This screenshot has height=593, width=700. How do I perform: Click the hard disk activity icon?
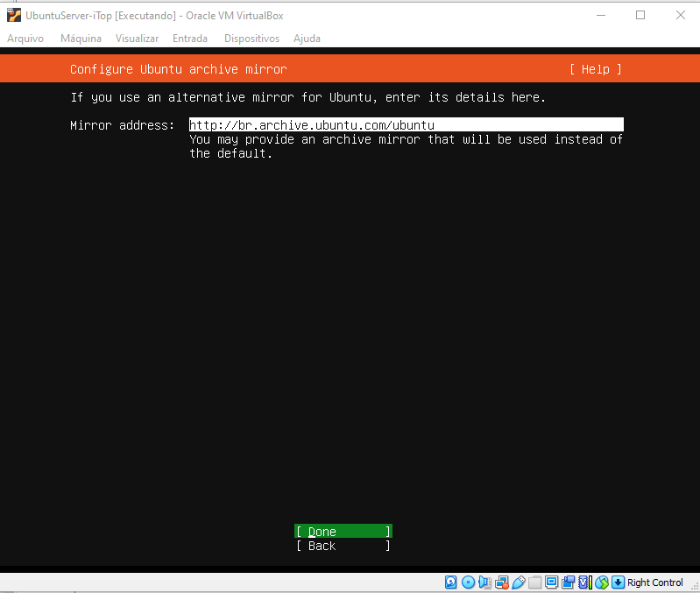coord(451,582)
